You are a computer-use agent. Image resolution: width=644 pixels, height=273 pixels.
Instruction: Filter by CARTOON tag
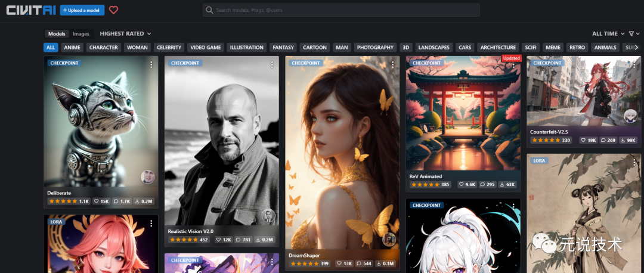[315, 48]
